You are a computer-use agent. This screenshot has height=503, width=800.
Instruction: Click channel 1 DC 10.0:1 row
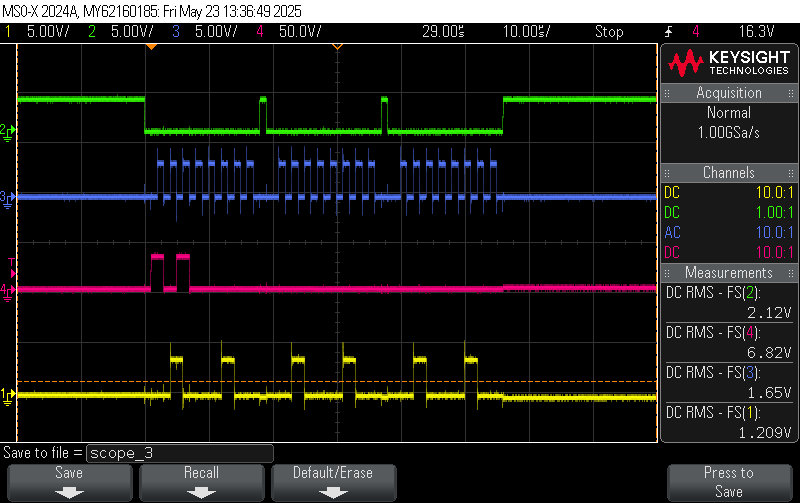point(729,192)
